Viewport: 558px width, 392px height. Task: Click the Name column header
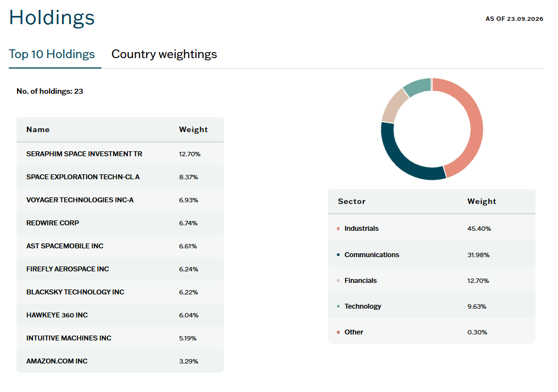(x=38, y=129)
